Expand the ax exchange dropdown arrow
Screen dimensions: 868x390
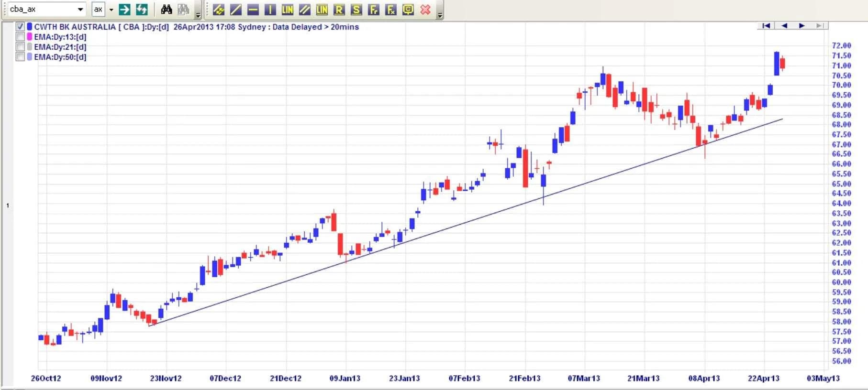pyautogui.click(x=111, y=9)
